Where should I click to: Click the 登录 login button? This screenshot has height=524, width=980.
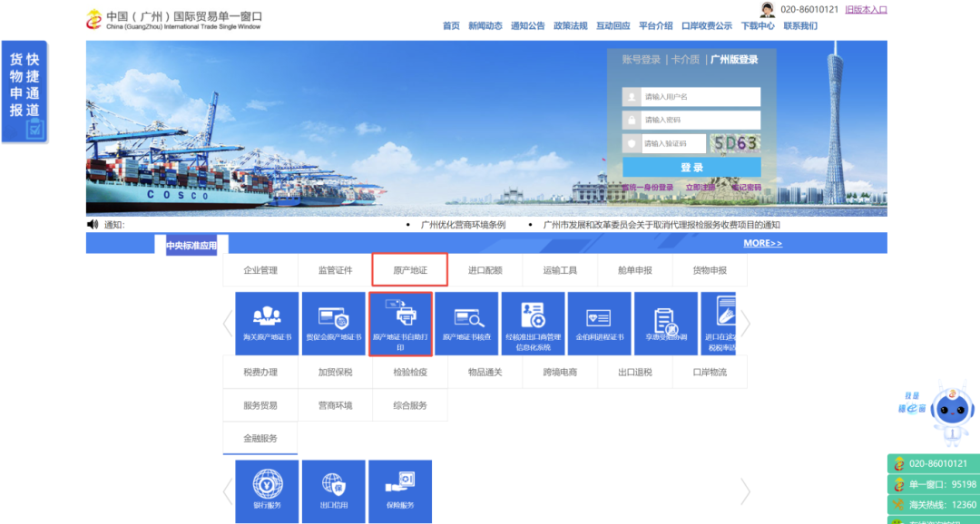pyautogui.click(x=691, y=168)
